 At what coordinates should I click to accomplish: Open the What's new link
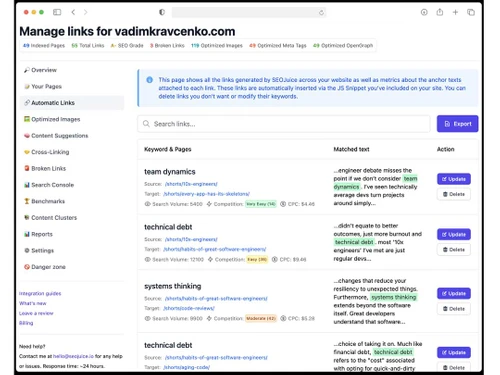[33, 303]
